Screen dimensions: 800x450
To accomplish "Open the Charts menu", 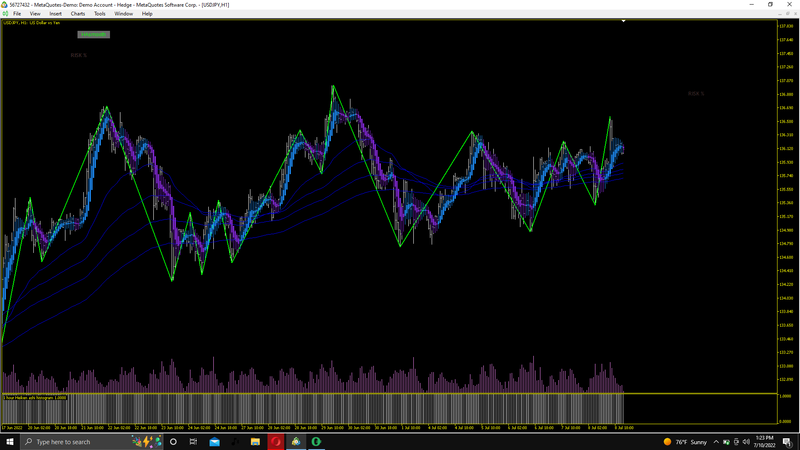I will (78, 14).
